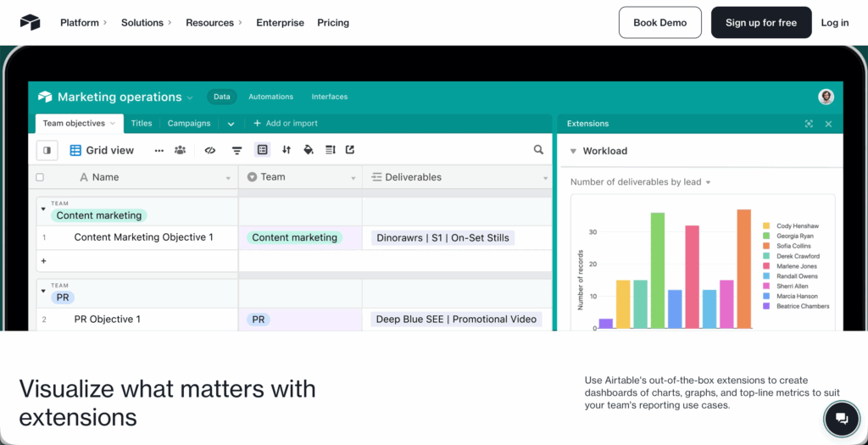Click the group records icon
Image resolution: width=868 pixels, height=445 pixels.
[x=263, y=150]
